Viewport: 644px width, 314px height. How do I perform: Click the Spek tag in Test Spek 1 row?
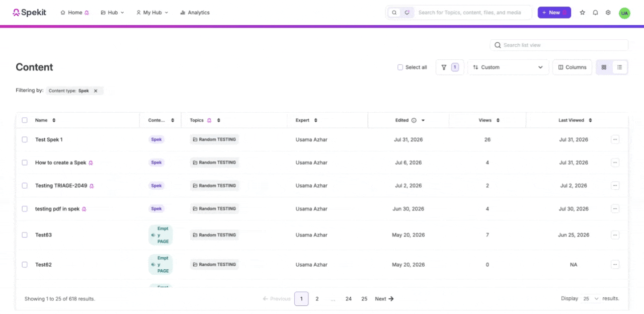156,139
